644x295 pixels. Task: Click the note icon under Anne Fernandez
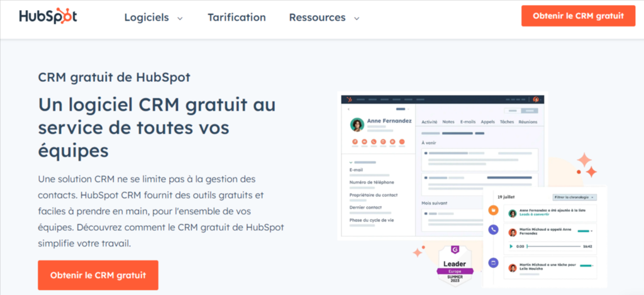355,142
